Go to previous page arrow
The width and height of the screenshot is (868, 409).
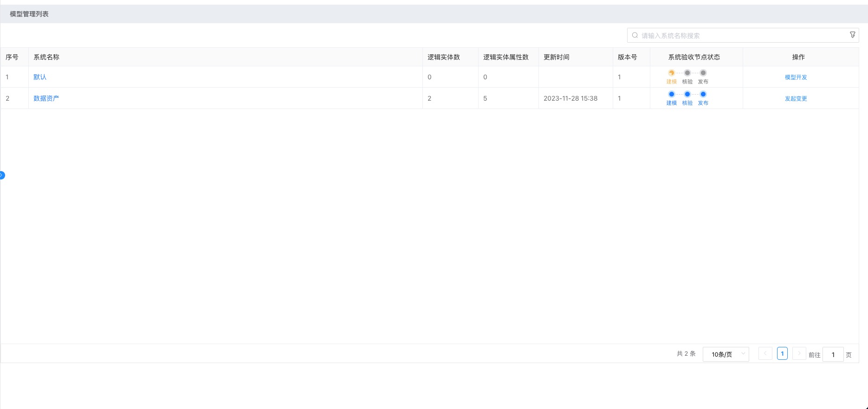(765, 353)
